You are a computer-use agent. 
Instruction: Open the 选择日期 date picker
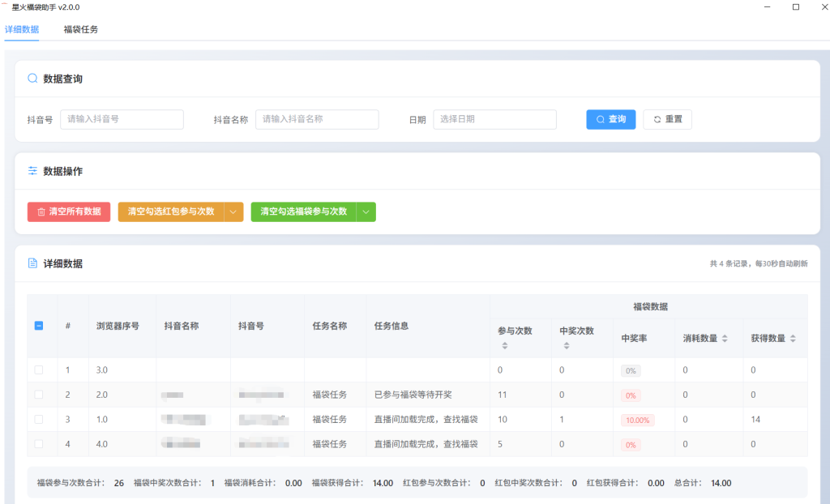coord(494,119)
